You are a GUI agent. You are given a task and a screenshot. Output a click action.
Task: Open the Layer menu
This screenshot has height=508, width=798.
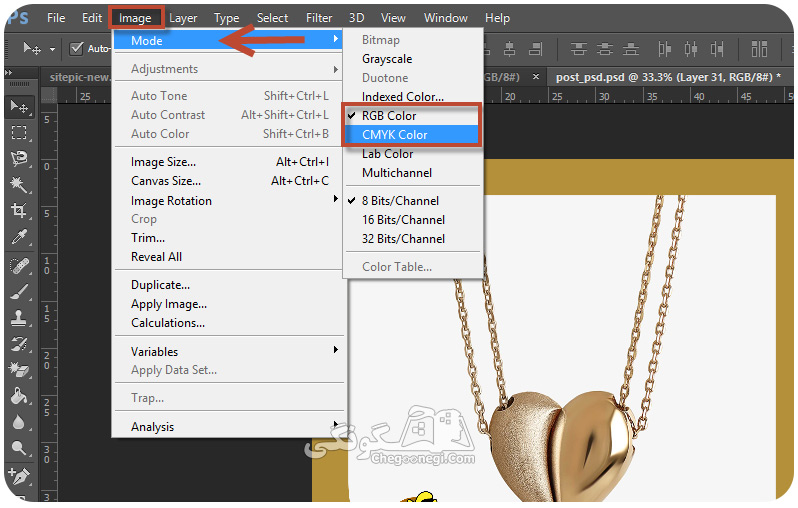pyautogui.click(x=183, y=18)
